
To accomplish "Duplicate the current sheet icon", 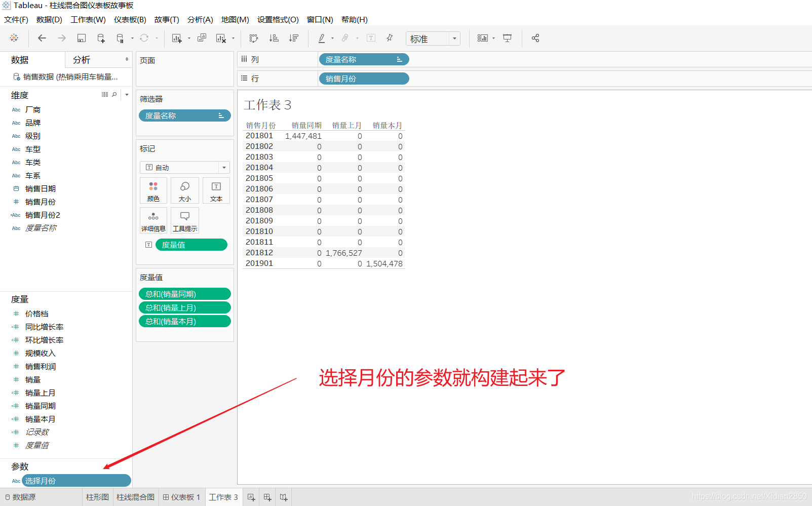I will (202, 38).
